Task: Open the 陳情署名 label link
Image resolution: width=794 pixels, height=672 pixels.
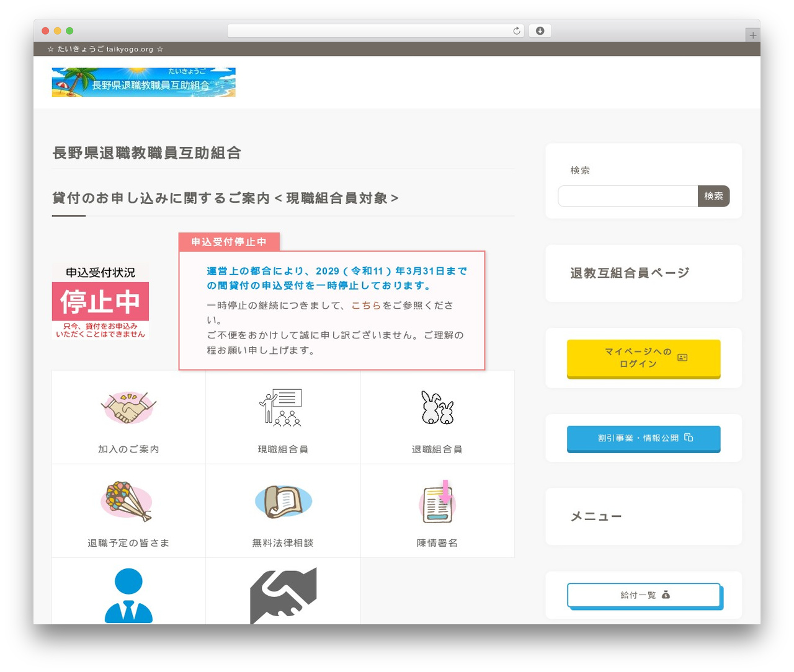Action: click(437, 543)
